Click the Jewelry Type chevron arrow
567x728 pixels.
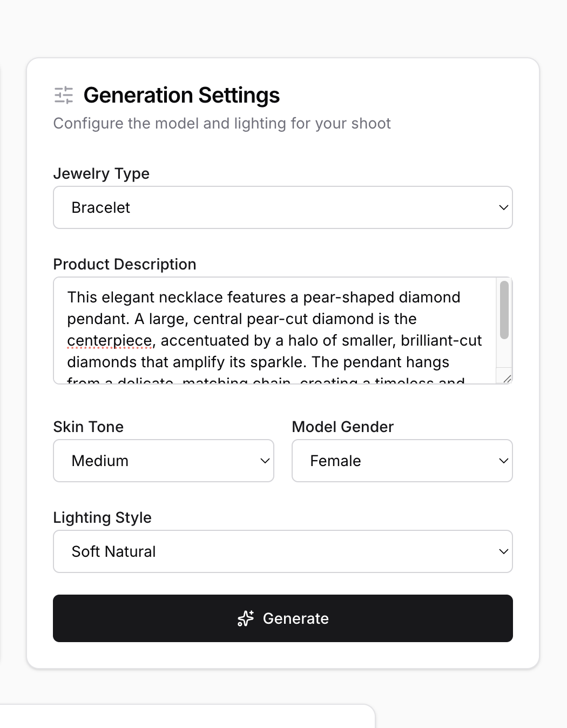coord(503,207)
